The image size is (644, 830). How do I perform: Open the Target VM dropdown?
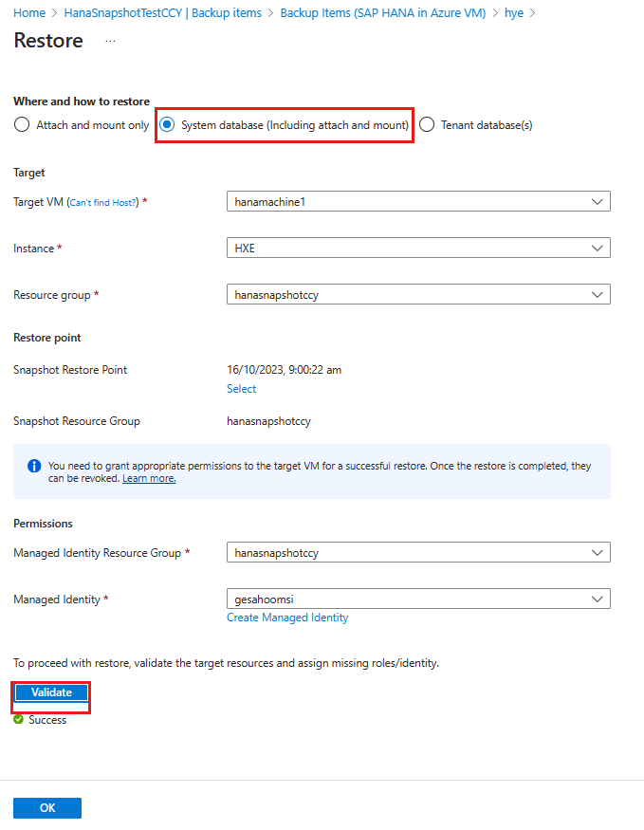coord(417,201)
